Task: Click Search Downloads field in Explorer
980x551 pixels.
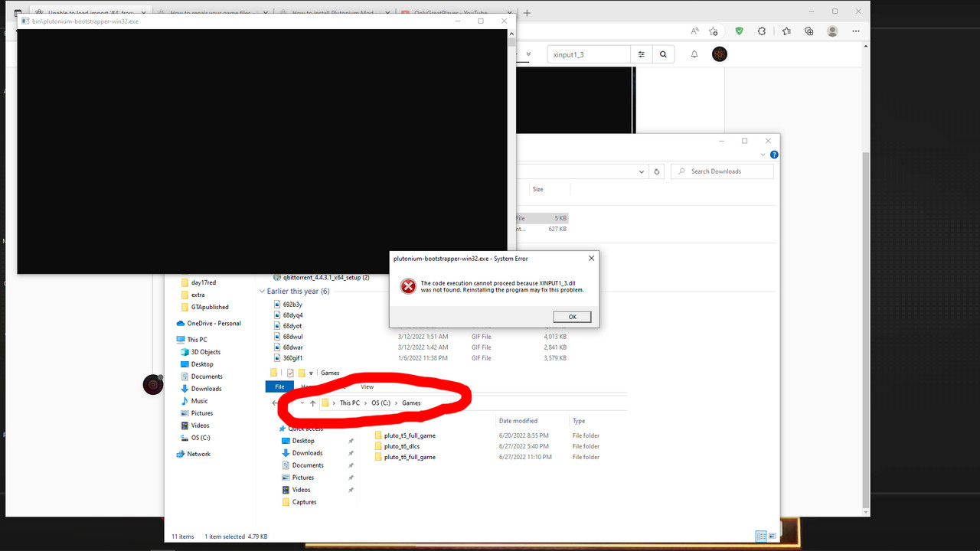Action: (722, 171)
